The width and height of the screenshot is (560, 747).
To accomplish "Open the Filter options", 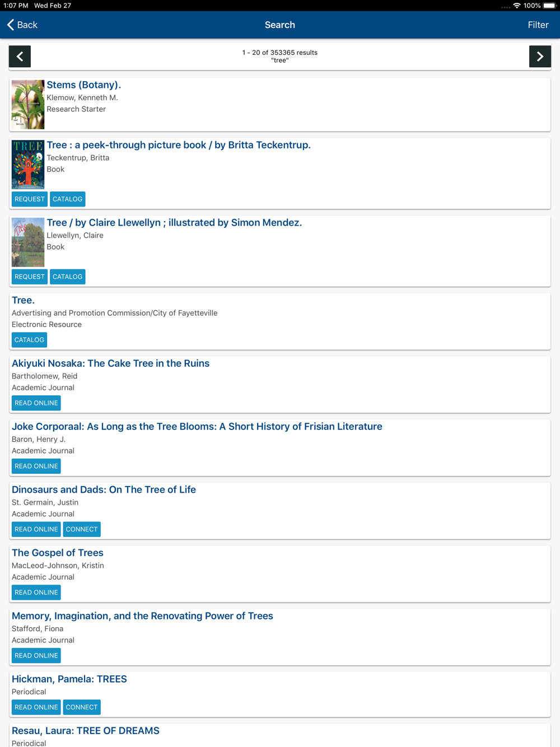I will pyautogui.click(x=538, y=25).
